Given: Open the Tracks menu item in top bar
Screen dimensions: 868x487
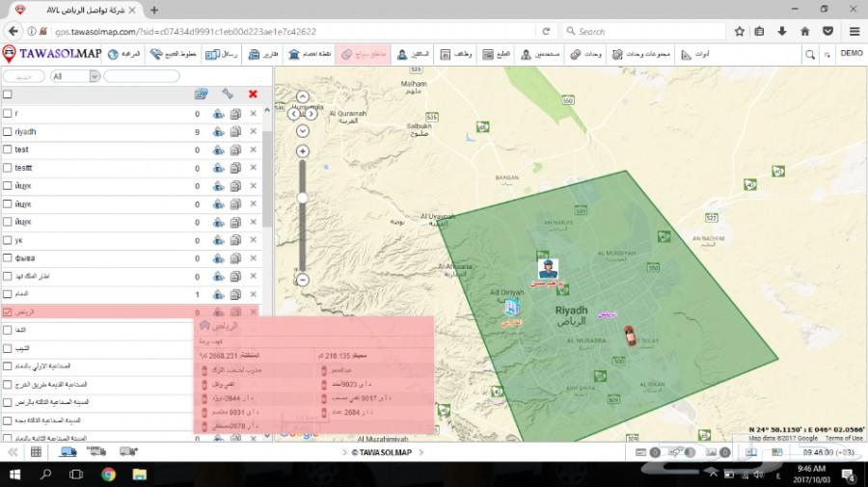Looking at the screenshot, I should point(174,54).
